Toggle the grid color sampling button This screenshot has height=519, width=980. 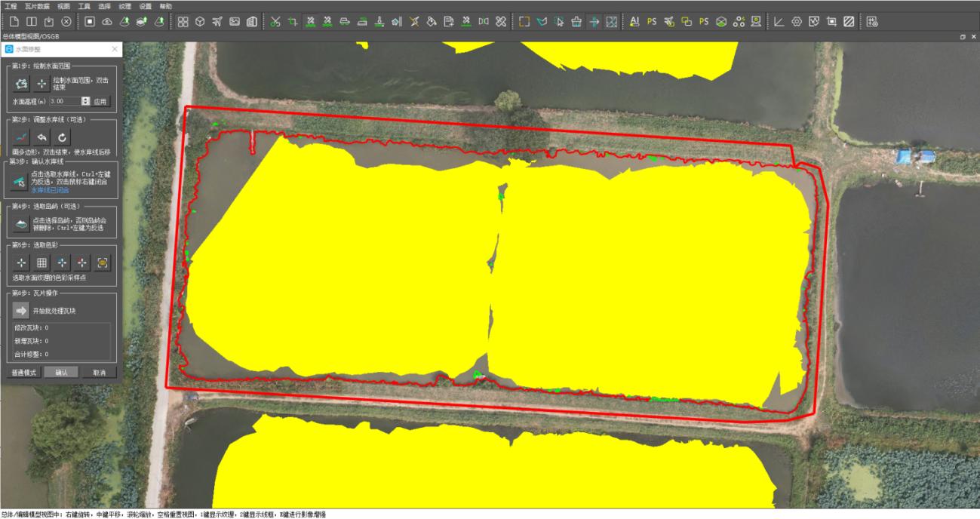[x=42, y=263]
